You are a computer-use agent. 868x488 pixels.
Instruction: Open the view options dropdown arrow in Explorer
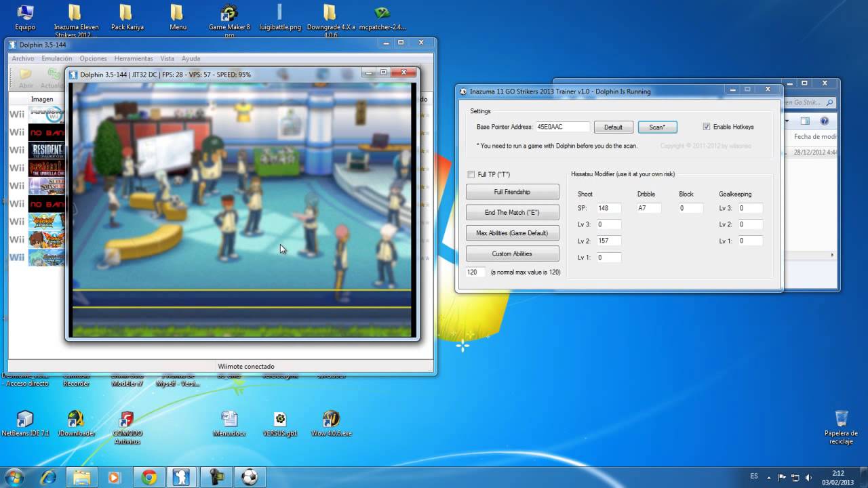tap(787, 121)
